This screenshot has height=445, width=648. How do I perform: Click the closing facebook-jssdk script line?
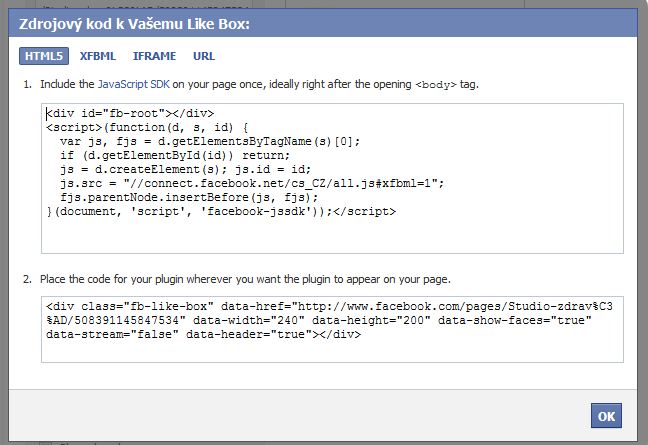coord(221,211)
